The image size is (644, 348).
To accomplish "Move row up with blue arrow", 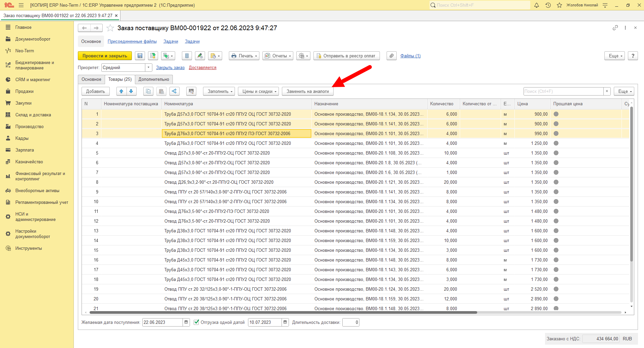I will [x=121, y=91].
